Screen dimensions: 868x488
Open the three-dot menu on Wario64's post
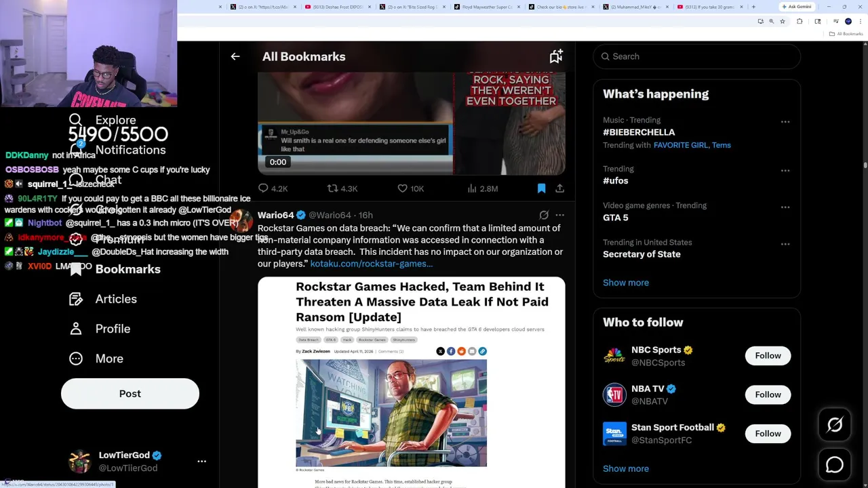559,215
